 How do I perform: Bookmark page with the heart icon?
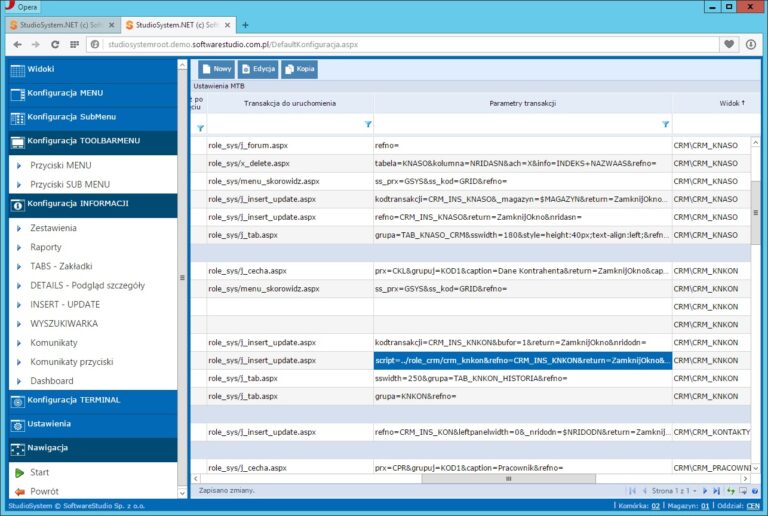coord(729,44)
